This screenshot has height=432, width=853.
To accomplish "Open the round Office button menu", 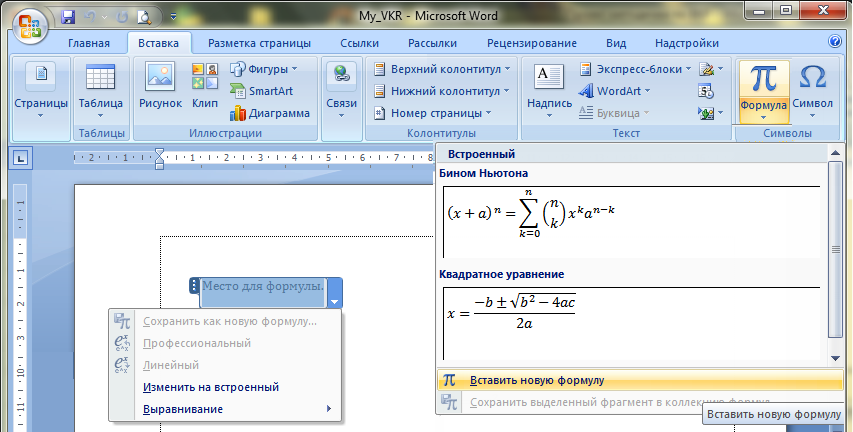I will [30, 26].
